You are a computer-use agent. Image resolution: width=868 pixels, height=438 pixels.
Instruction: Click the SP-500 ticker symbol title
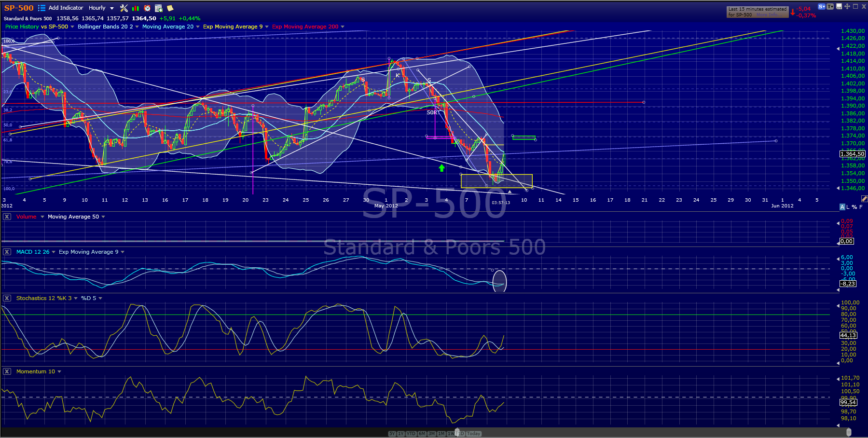coord(19,8)
